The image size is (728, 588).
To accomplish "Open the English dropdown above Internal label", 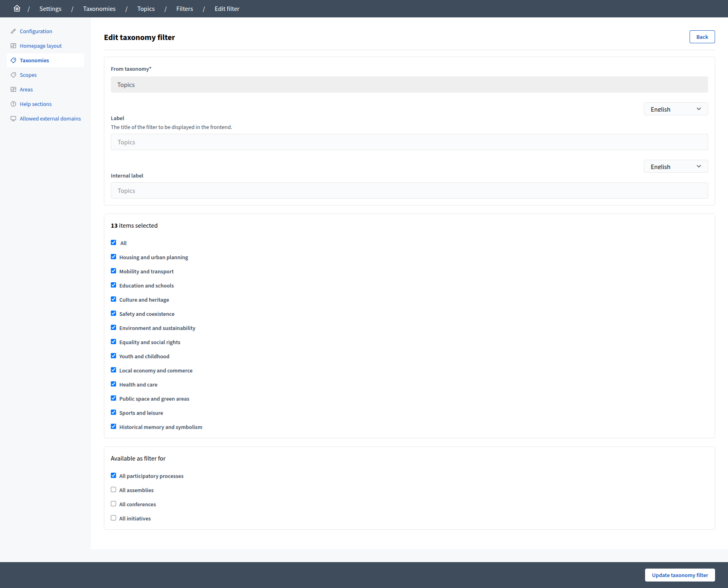I will tap(675, 166).
